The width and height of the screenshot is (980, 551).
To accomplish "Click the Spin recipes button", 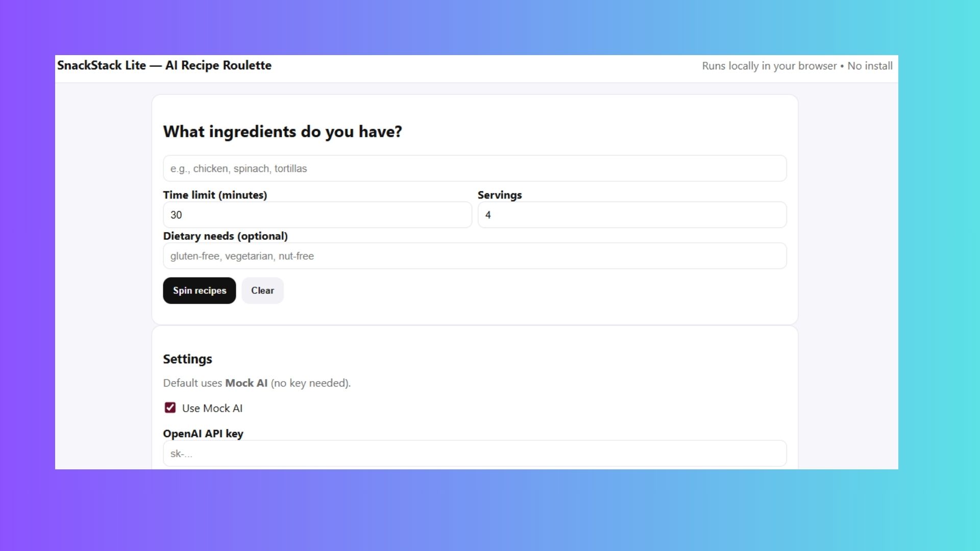I will [199, 291].
